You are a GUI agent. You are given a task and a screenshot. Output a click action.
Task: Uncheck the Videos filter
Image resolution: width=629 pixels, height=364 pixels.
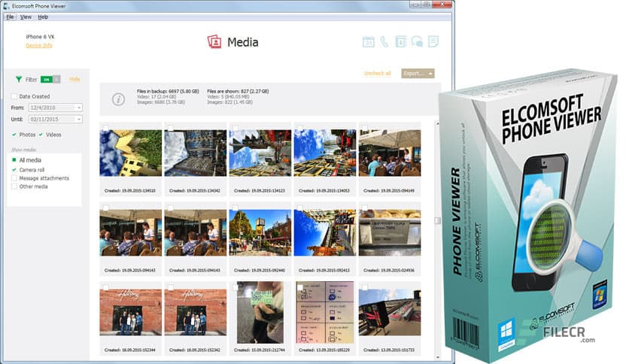click(x=41, y=135)
